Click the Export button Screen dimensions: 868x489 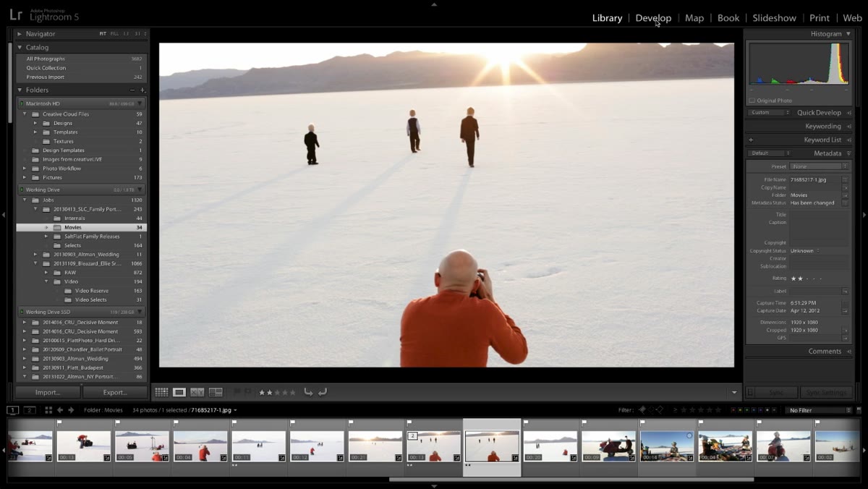[115, 392]
